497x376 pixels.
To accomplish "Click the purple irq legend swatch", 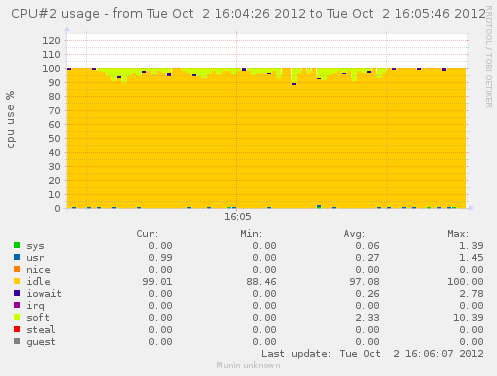I will [17, 305].
